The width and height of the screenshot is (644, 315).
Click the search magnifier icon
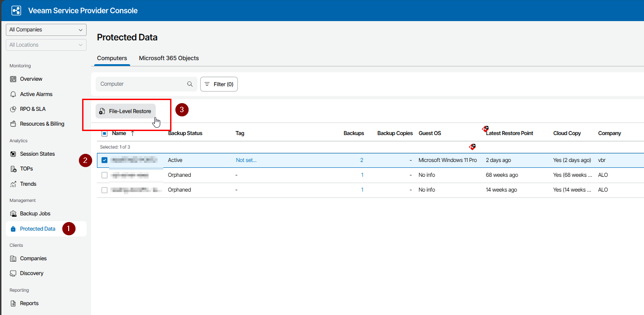[x=190, y=84]
